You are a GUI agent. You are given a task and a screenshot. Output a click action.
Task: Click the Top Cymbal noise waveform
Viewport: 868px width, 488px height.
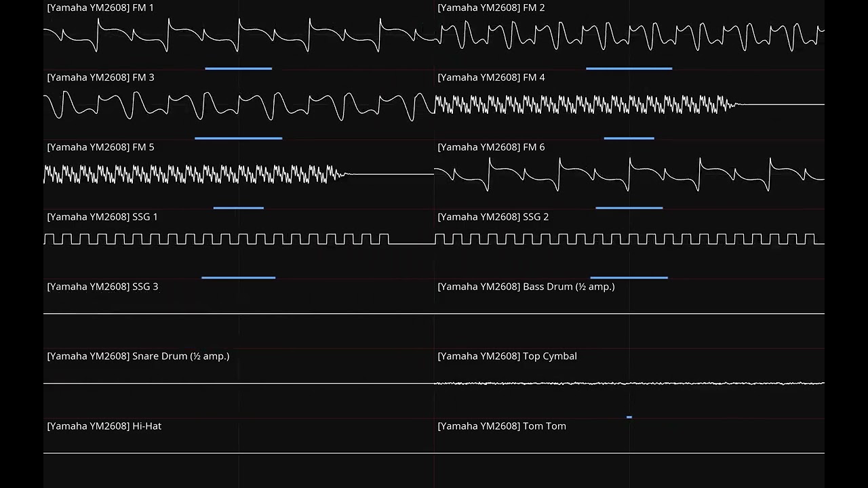(629, 384)
